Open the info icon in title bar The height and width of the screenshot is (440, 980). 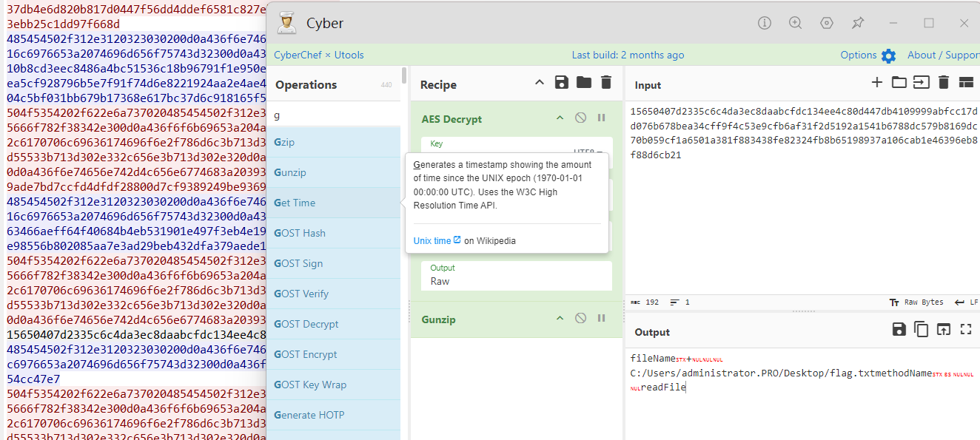click(765, 23)
